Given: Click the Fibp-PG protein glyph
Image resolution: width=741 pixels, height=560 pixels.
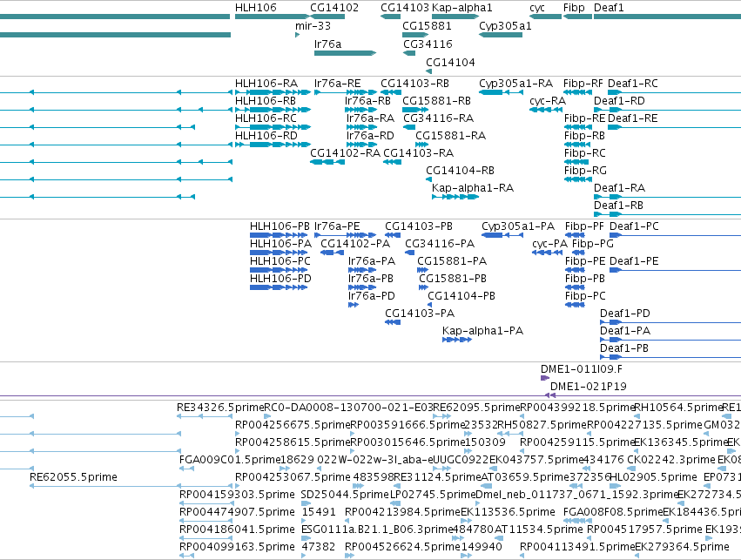Looking at the screenshot, I should (x=578, y=253).
